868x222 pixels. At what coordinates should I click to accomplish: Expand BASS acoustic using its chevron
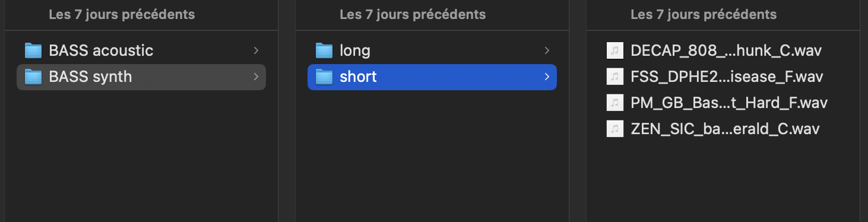[256, 50]
